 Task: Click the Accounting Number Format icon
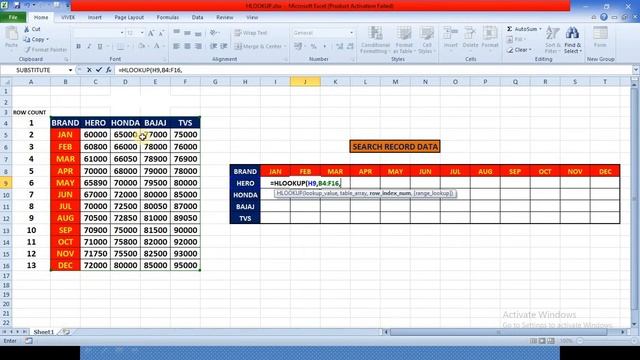(298, 47)
